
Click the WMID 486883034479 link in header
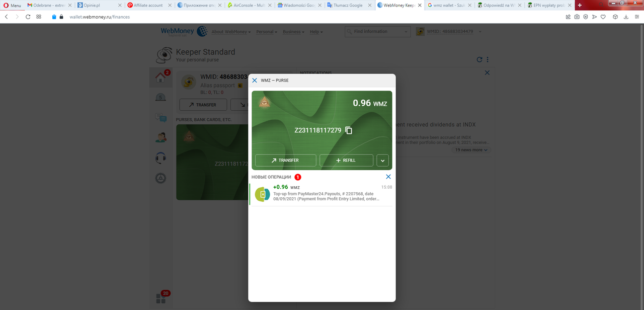click(x=450, y=32)
